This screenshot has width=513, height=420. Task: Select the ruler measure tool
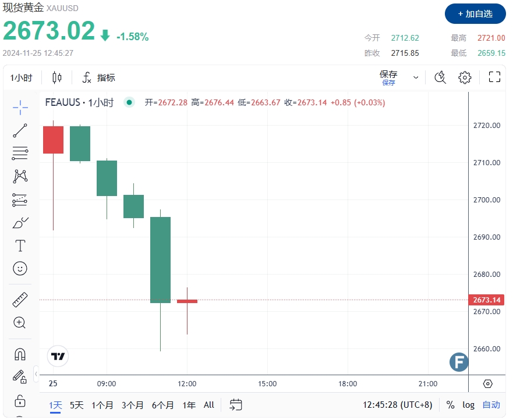(20, 300)
